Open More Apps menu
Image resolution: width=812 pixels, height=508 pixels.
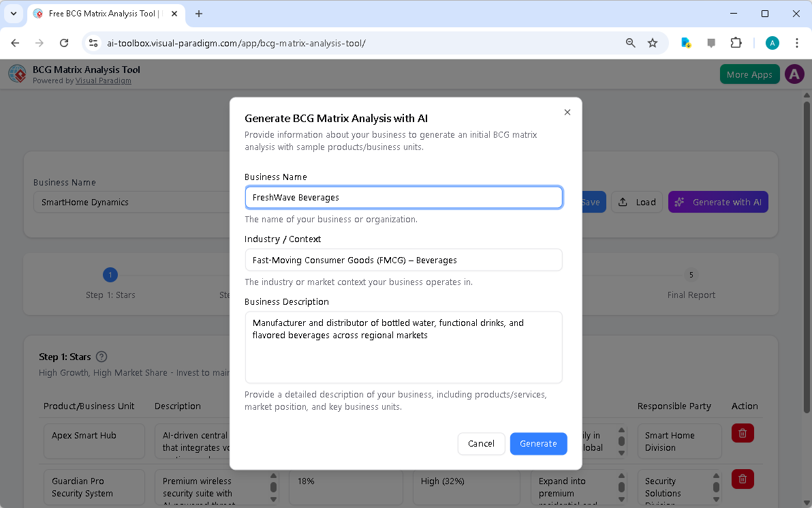749,74
